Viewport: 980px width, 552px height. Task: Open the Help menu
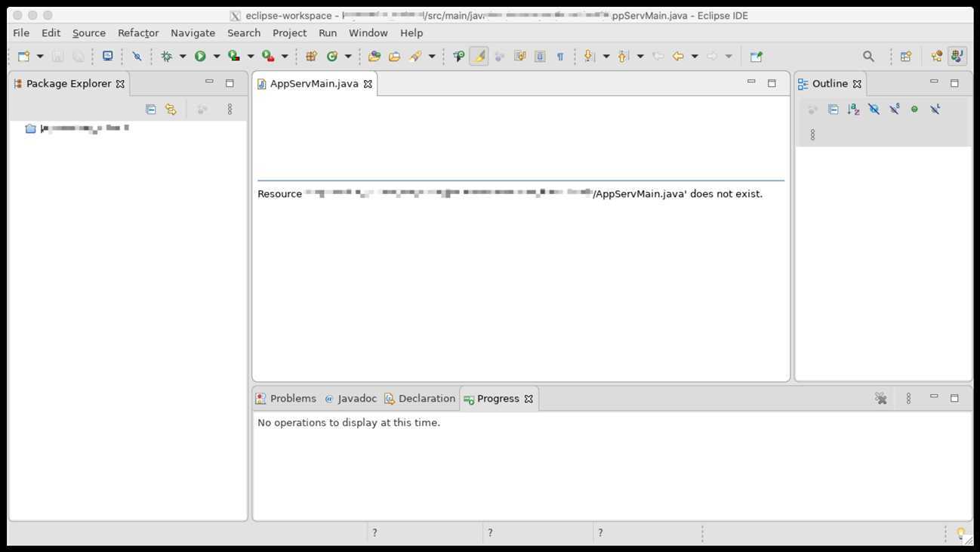pyautogui.click(x=411, y=33)
